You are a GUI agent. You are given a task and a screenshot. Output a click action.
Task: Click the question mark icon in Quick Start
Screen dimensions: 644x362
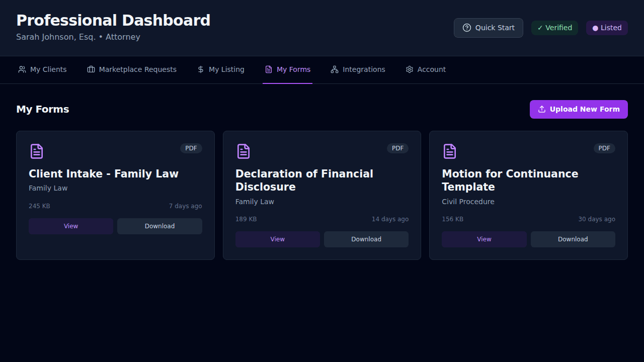point(467,28)
